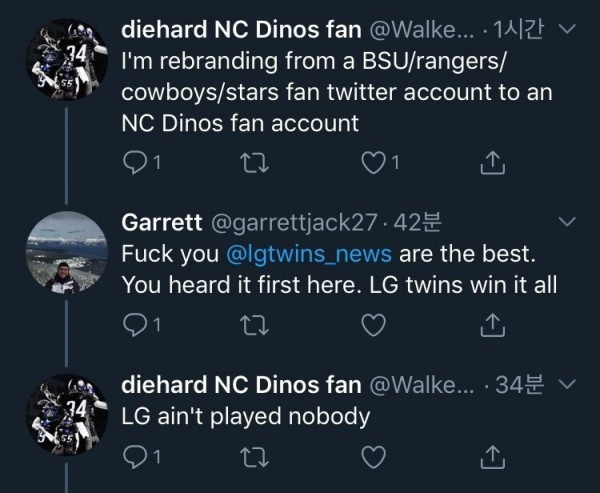Share "LG ain't played nobody" tweet

click(x=493, y=457)
